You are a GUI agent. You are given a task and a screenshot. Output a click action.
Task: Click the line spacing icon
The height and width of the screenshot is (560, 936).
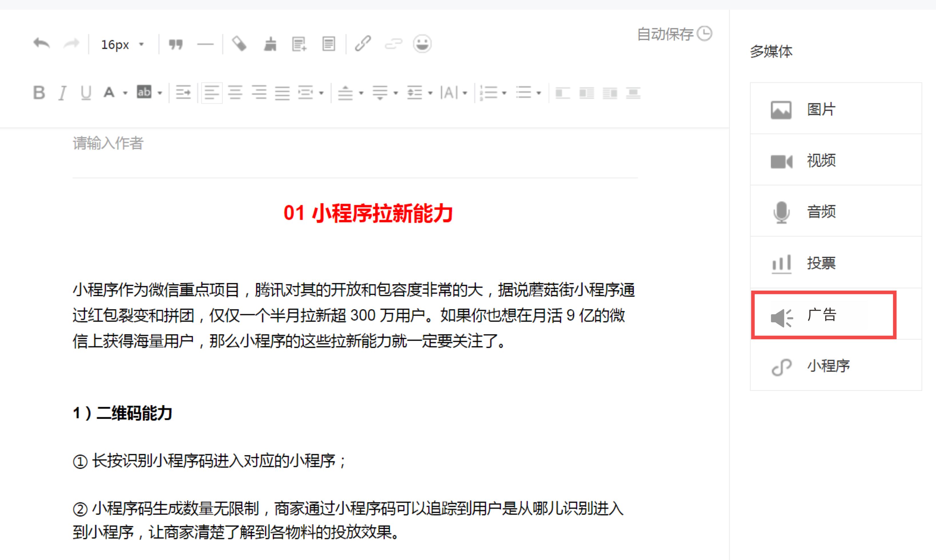coord(415,93)
